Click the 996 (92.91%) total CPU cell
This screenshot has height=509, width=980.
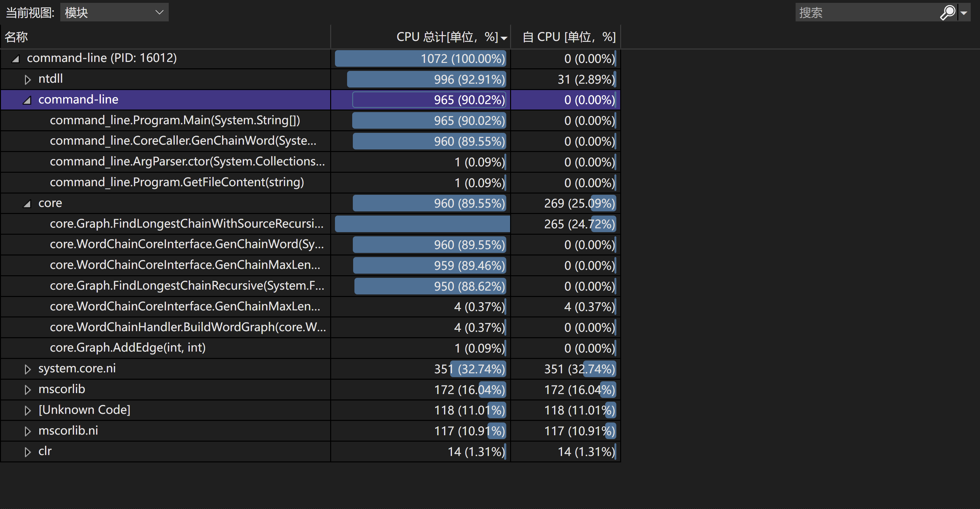[420, 79]
